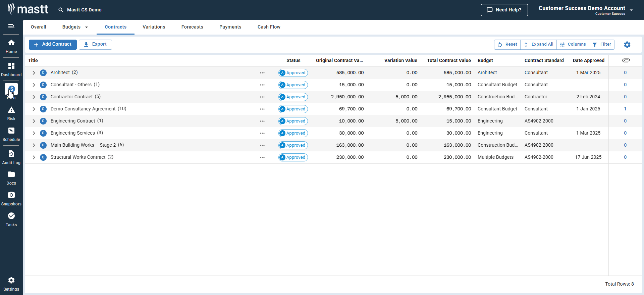
Task: Expand the Demo-Consultancy-Agreement row
Action: point(34,109)
